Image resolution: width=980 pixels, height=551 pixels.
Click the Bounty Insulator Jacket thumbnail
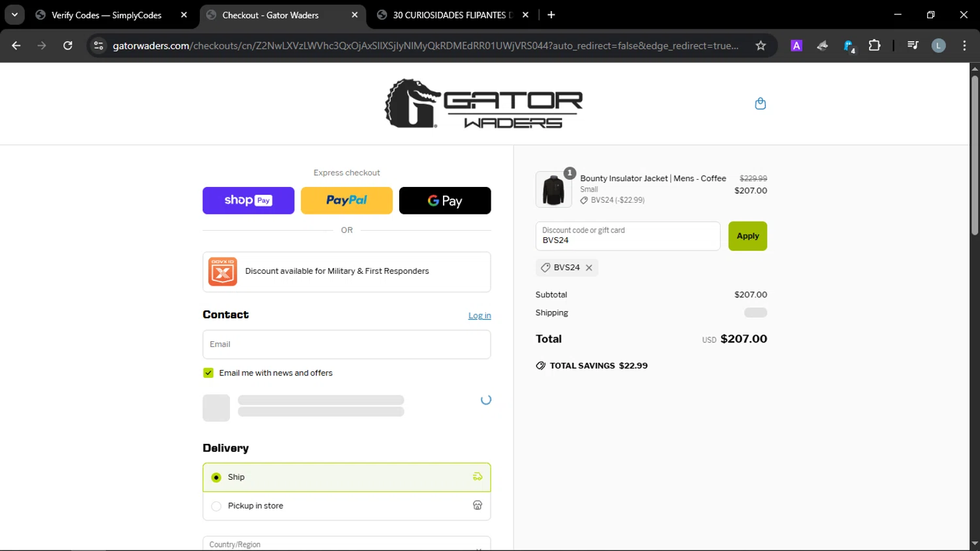click(x=553, y=190)
